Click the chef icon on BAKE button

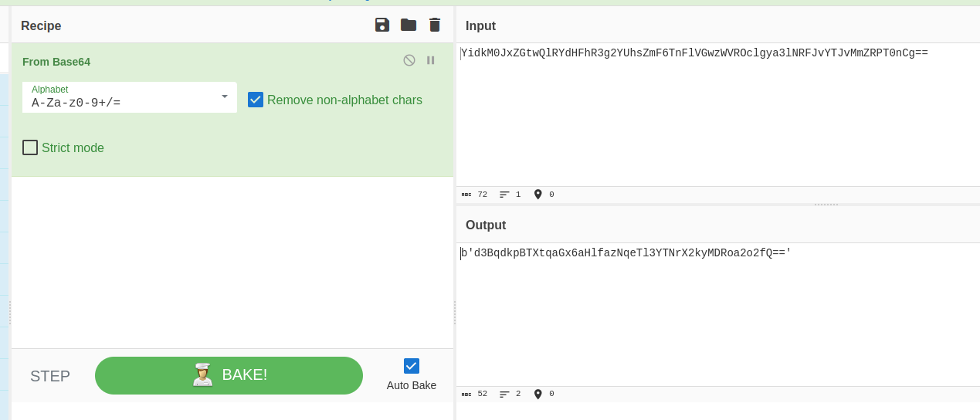tap(203, 375)
